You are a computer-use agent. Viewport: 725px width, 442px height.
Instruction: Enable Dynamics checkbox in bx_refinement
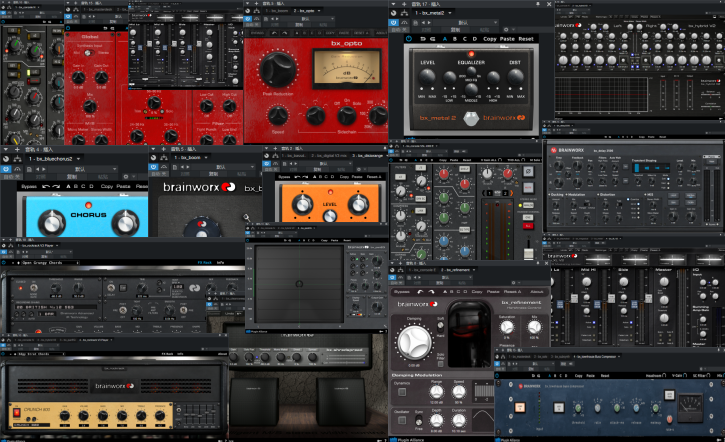pyautogui.click(x=402, y=392)
